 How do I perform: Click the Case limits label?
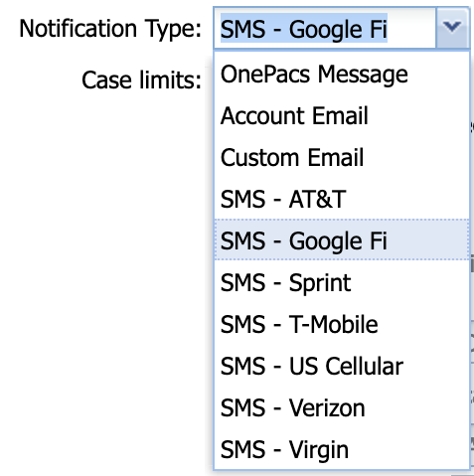141,80
